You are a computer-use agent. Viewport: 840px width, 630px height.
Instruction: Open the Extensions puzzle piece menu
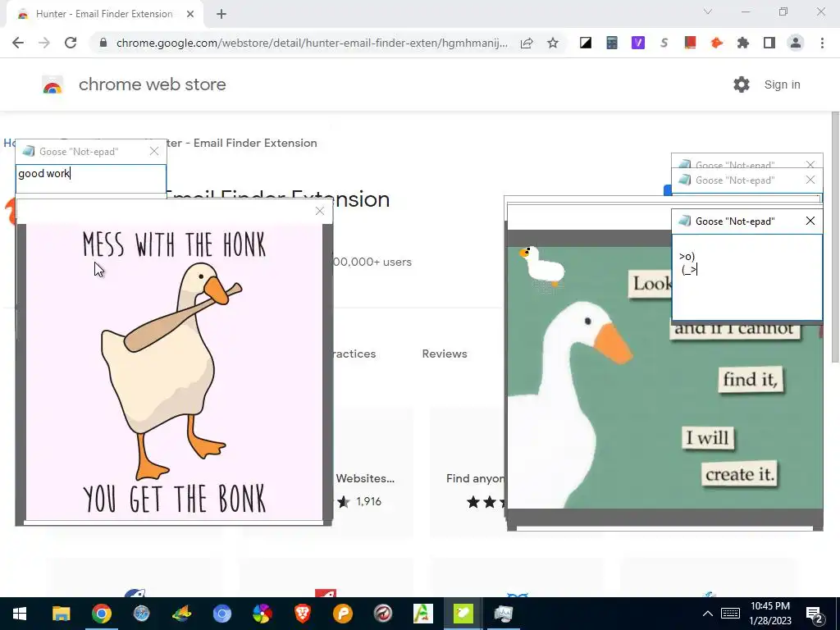(x=742, y=43)
